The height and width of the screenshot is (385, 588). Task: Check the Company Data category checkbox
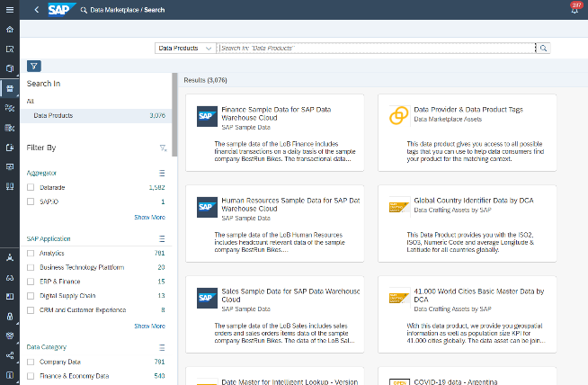(31, 363)
